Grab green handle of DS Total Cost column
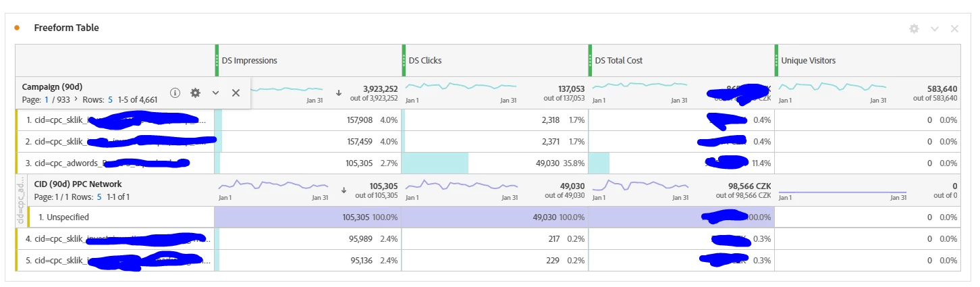Screen dimensions: 980x287 pyautogui.click(x=590, y=60)
